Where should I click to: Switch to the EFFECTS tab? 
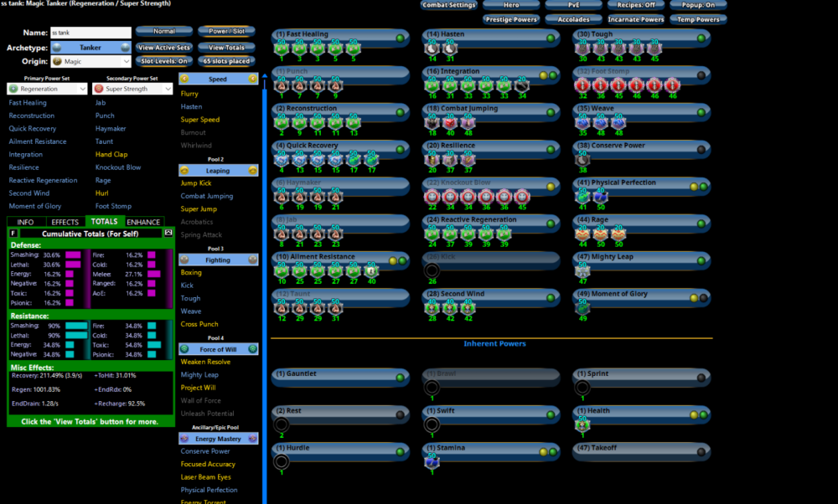[65, 222]
